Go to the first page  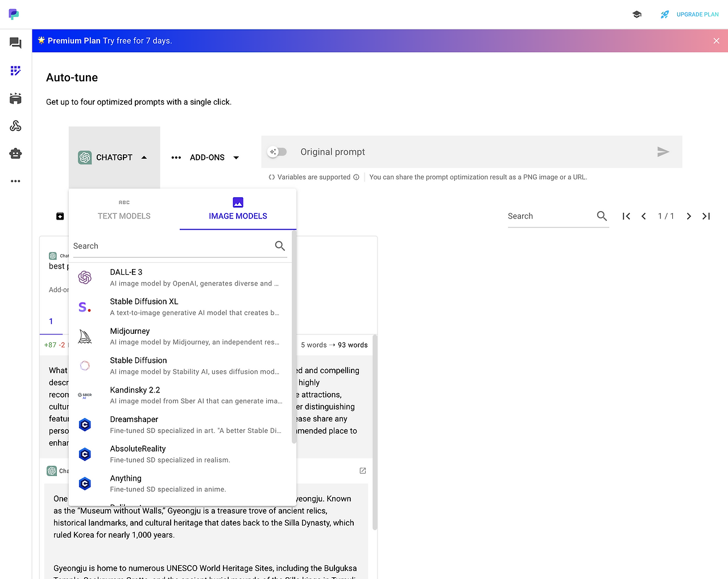[626, 216]
